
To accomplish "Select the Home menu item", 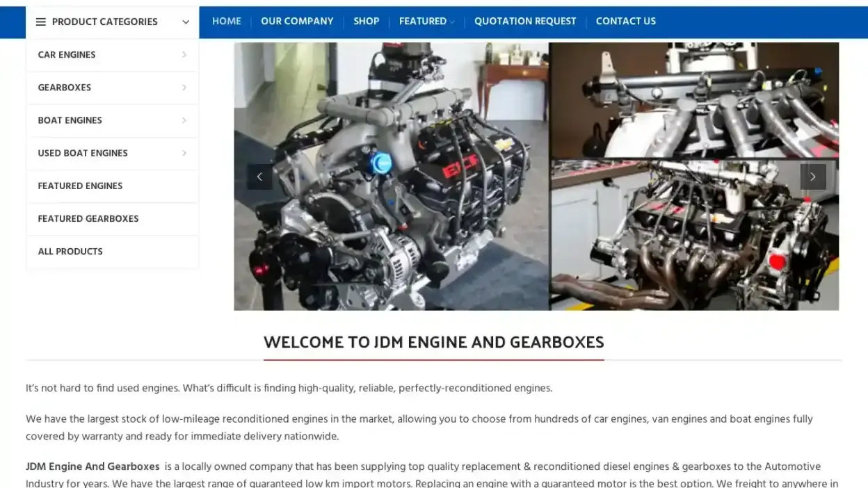I will 227,22.
